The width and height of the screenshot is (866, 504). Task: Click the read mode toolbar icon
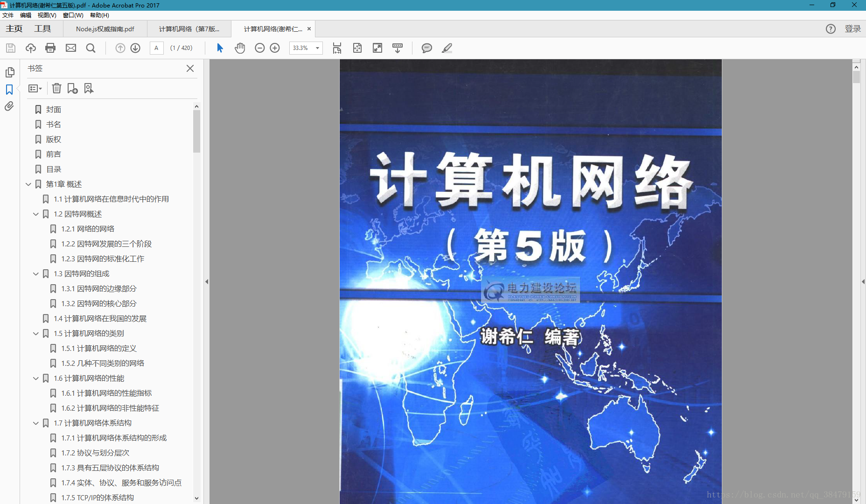pyautogui.click(x=398, y=48)
